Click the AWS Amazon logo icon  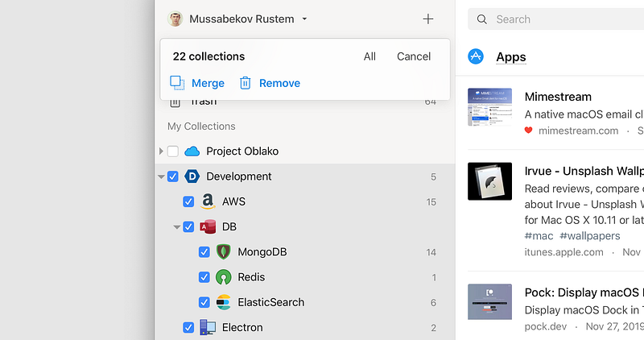coord(208,201)
